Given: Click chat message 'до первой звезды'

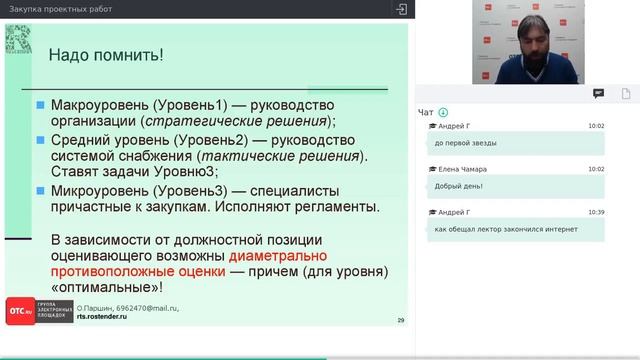Looking at the screenshot, I should (516, 143).
